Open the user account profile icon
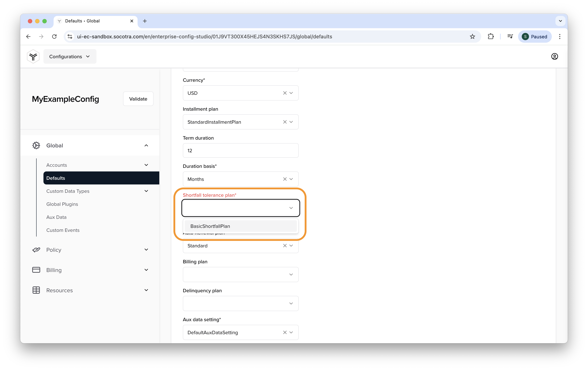Screen dimensions: 588x370 click(555, 56)
